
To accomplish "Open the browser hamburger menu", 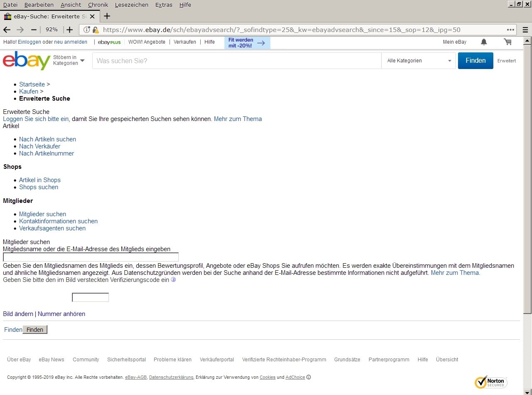I will click(525, 30).
